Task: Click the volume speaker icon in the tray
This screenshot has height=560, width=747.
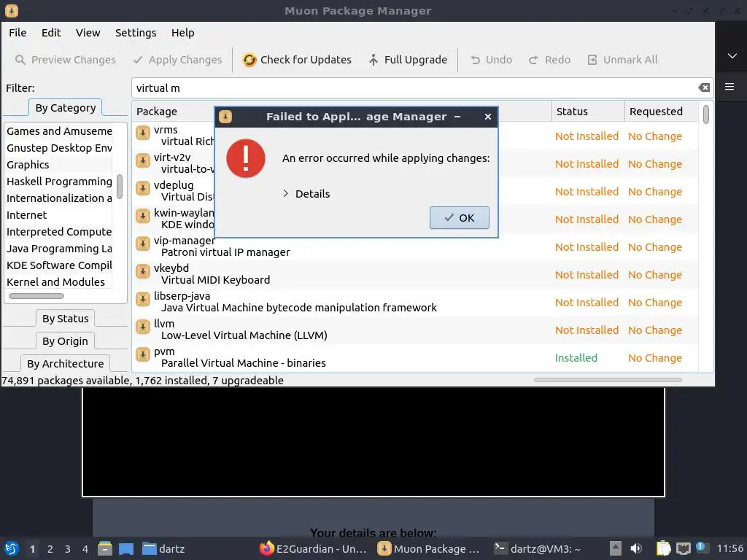Action: 636,548
